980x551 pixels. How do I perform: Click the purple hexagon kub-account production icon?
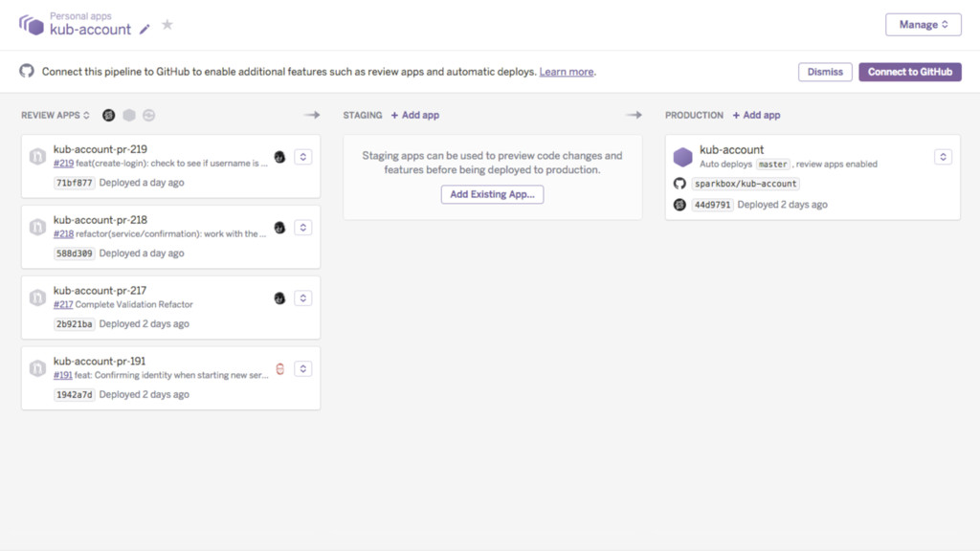coord(682,157)
